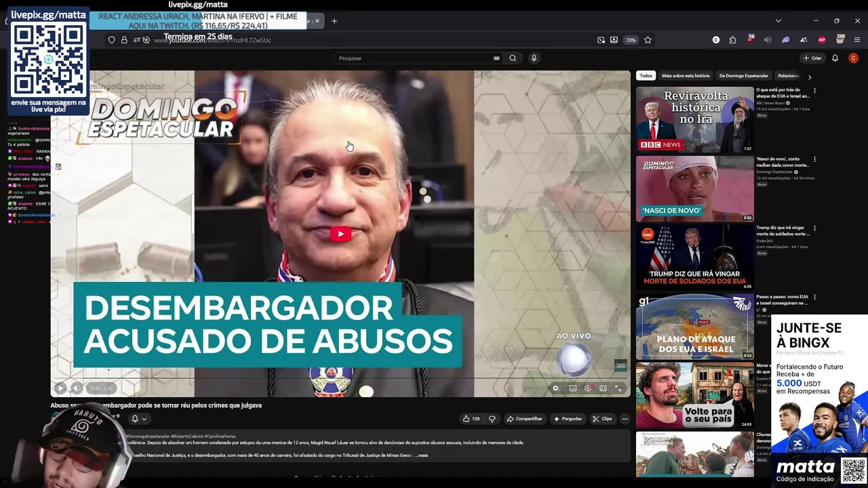Click the extension icon with the Off badge
Screen dimensions: 868x488
840,39
